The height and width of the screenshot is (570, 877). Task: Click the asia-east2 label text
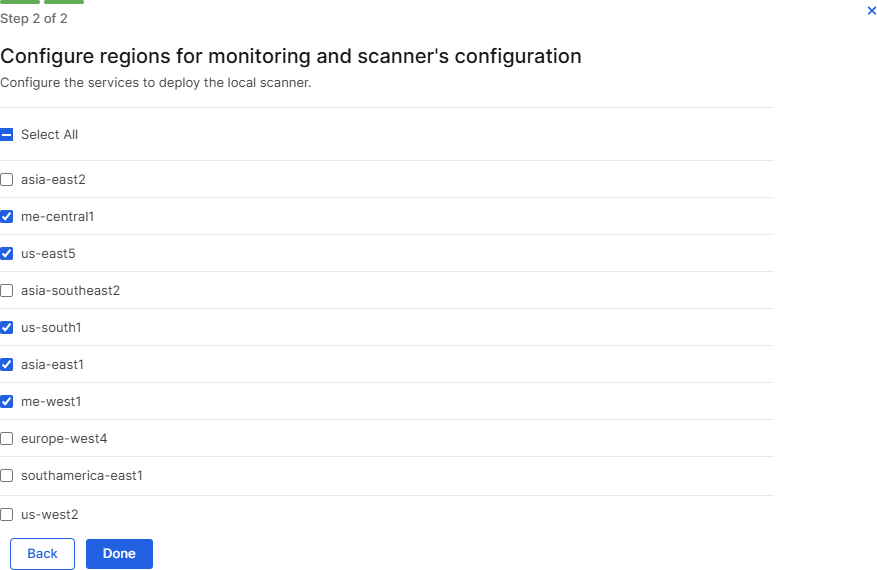pyautogui.click(x=54, y=180)
